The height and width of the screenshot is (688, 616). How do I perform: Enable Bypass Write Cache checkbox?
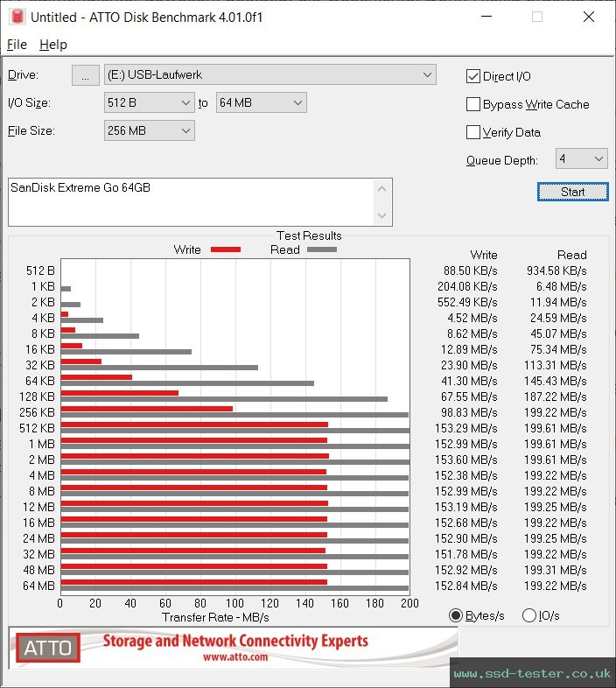(473, 104)
